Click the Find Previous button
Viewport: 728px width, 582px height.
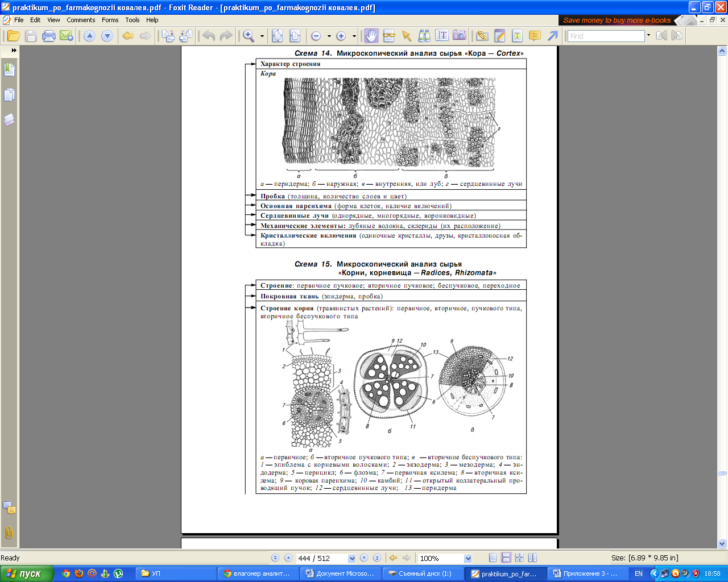[661, 36]
